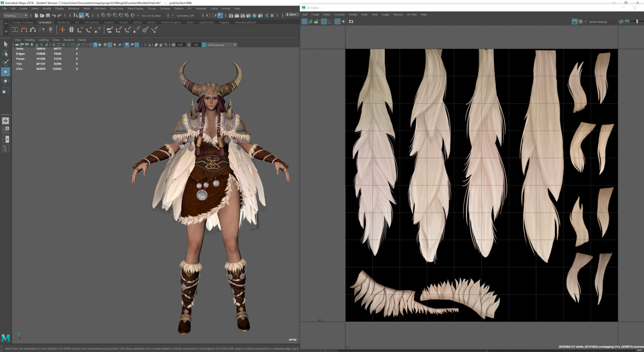Toggle UV Editor wireframe display

pos(305,21)
